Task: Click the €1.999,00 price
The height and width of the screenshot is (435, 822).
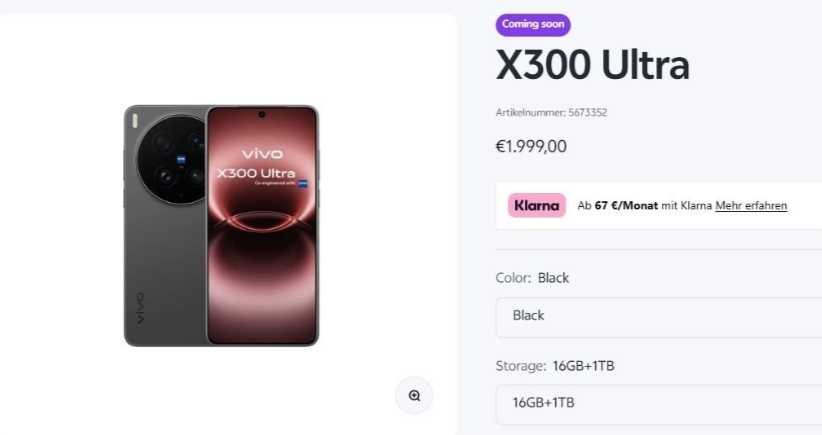Action: [x=531, y=147]
